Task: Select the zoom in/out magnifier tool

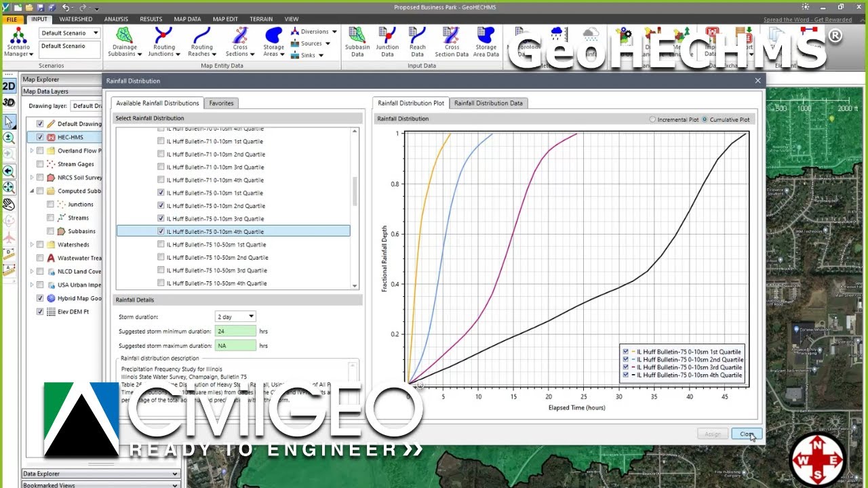Action: pos(9,138)
